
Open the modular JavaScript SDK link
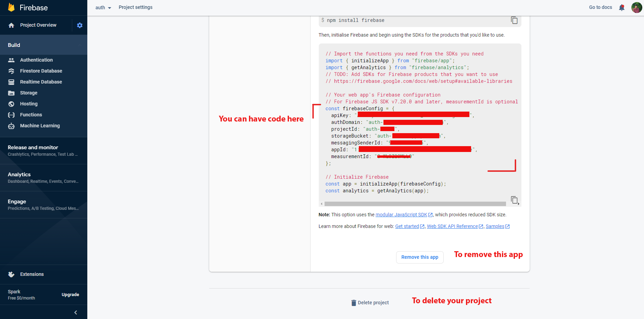tap(401, 215)
